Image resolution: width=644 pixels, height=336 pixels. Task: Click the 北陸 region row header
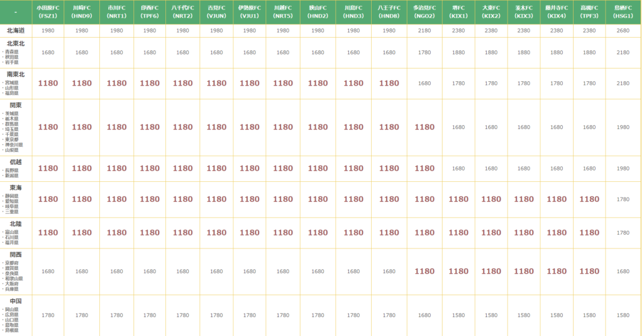tap(16, 223)
